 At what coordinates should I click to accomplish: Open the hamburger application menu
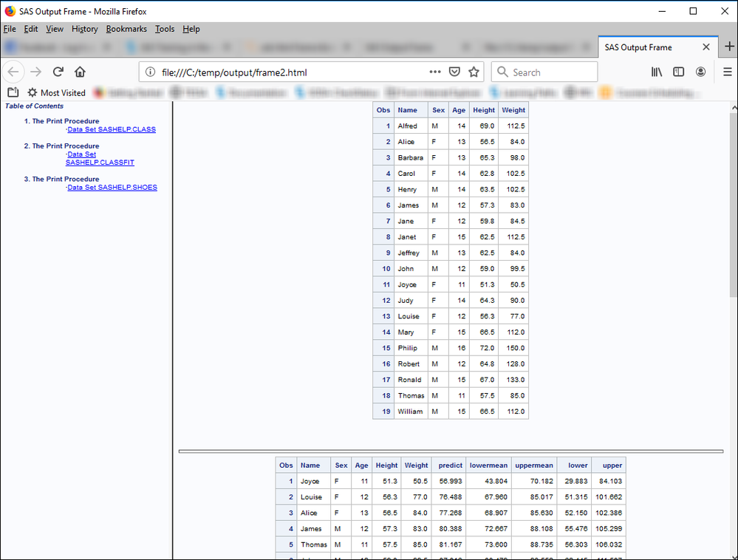pyautogui.click(x=727, y=72)
